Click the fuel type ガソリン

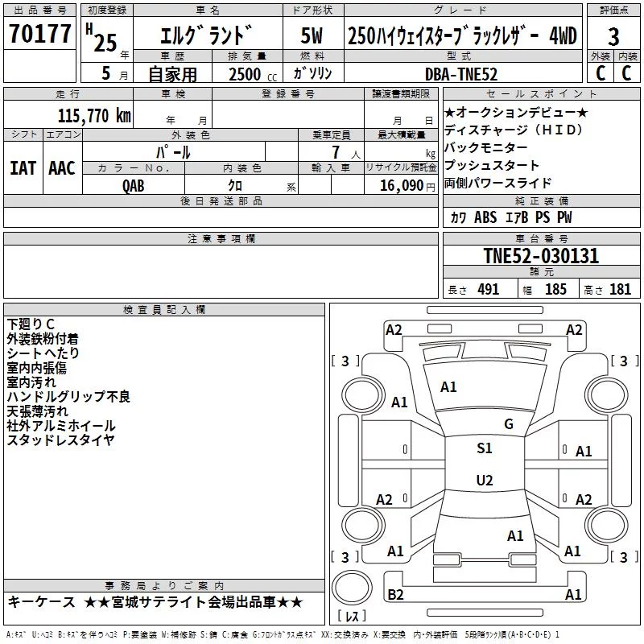pyautogui.click(x=312, y=73)
